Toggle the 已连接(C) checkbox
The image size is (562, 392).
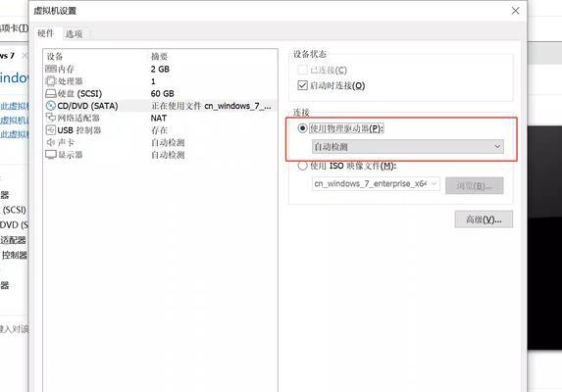[x=302, y=70]
